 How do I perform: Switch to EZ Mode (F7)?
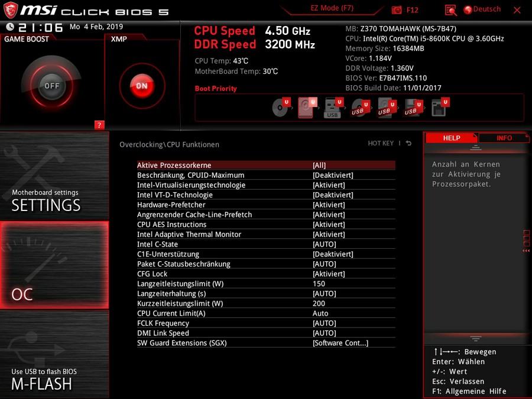pyautogui.click(x=332, y=8)
